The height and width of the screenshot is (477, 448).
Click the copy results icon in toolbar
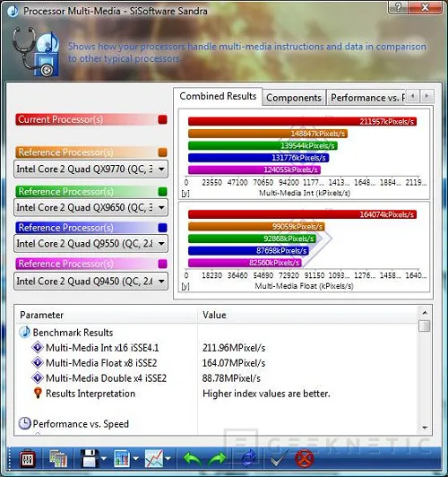point(58,459)
